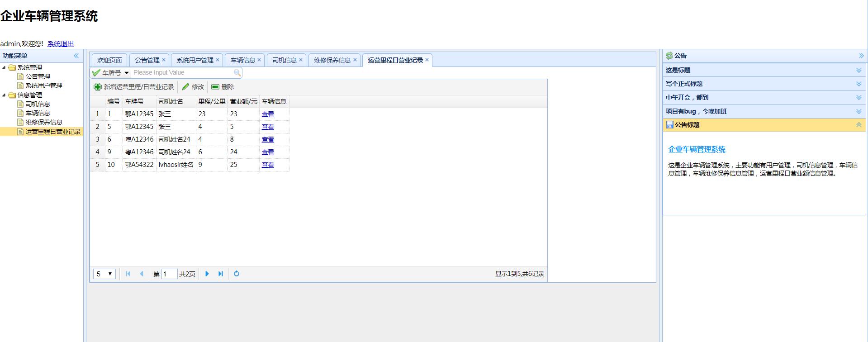Sort by the 营业额/元 column header
Viewport: 868px width, 342px height.
click(x=243, y=101)
